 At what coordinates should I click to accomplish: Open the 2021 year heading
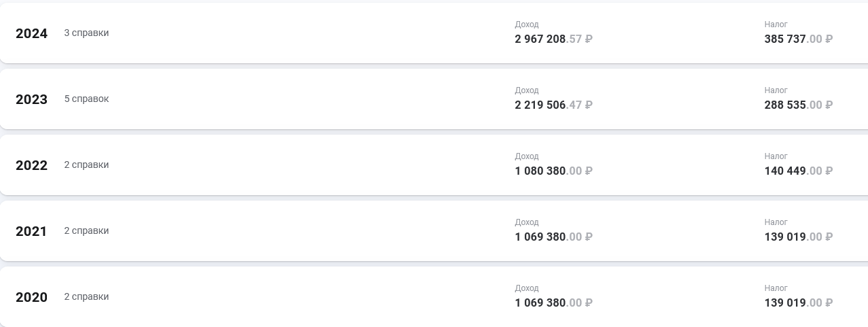31,231
